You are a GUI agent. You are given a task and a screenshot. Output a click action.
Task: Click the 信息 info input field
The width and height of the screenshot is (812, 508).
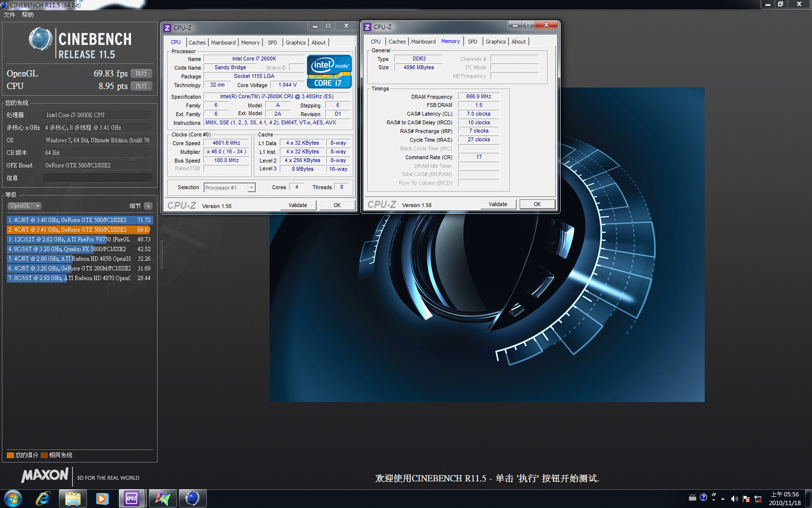[98, 178]
